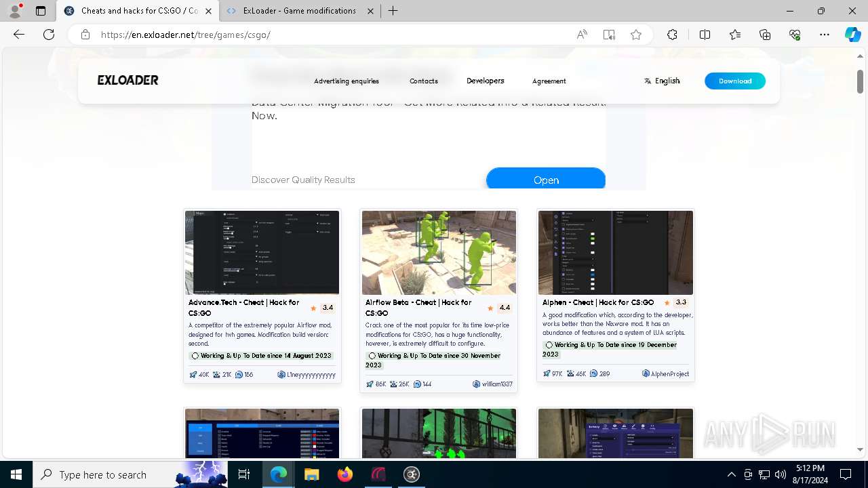The height and width of the screenshot is (488, 868).
Task: Open Immersive Reader icon
Action: 609,35
